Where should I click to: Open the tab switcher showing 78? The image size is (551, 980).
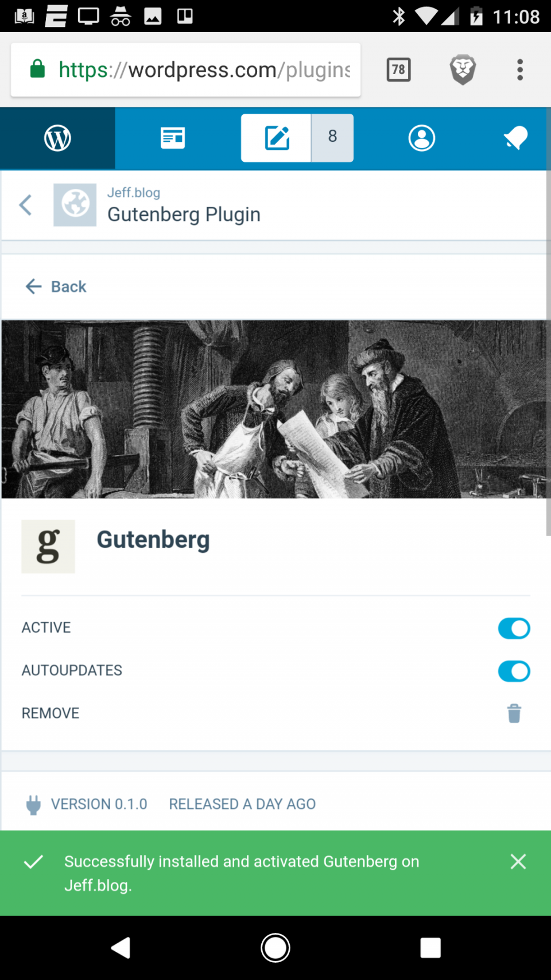(398, 69)
